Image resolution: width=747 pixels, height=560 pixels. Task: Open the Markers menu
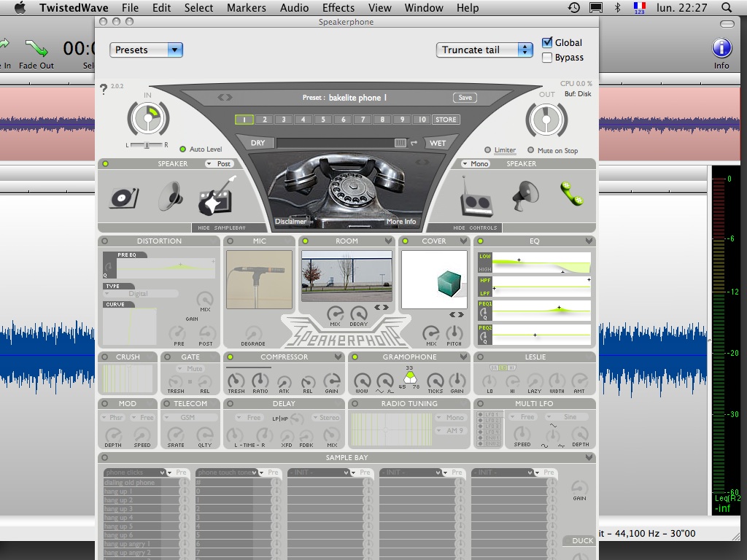(247, 8)
